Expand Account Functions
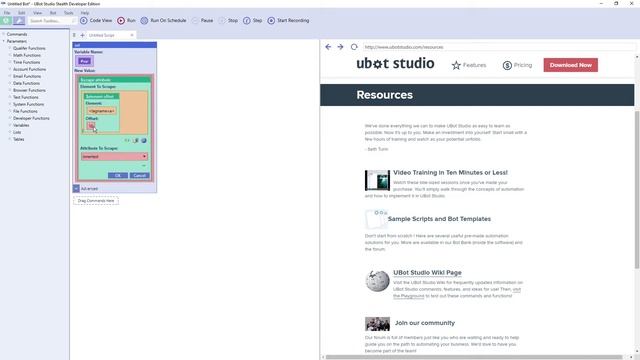The height and width of the screenshot is (360, 640). pyautogui.click(x=10, y=69)
